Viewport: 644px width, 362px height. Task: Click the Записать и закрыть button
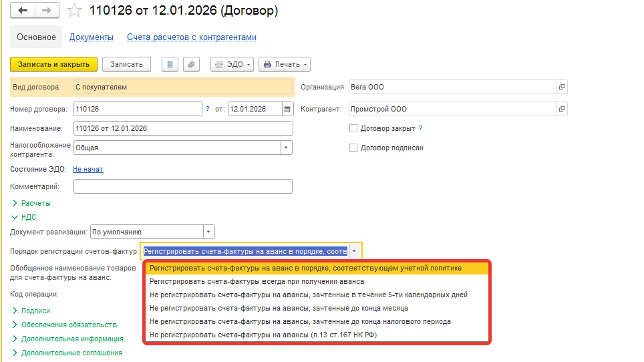(x=53, y=64)
